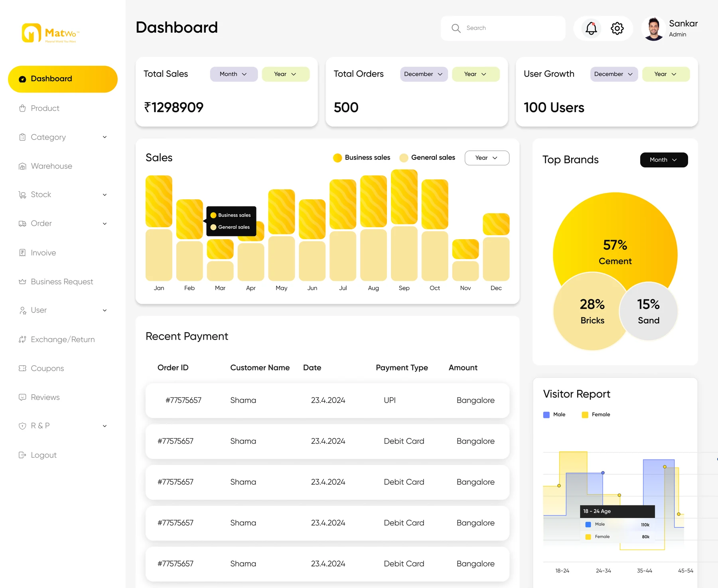Open the Coupons menu label

(x=47, y=368)
